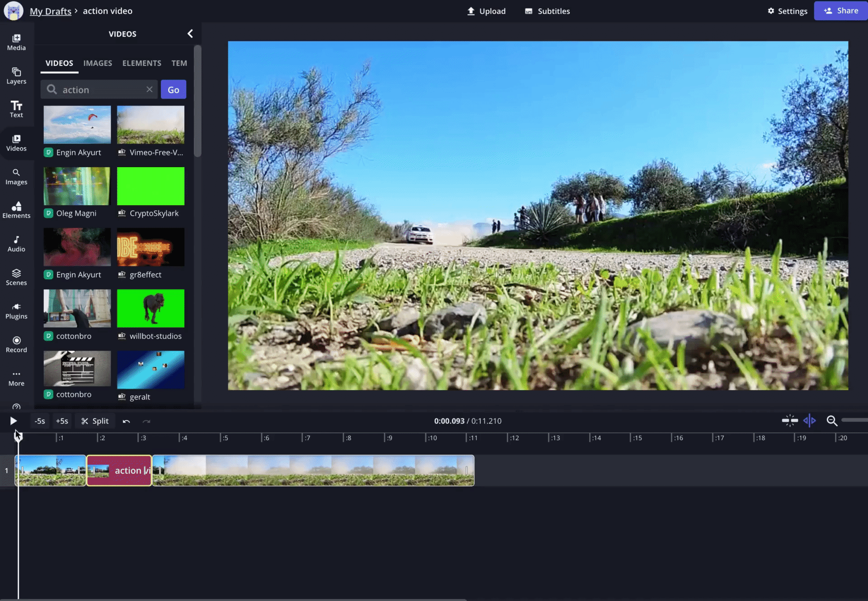This screenshot has width=868, height=601.
Task: Expand the More options in sidebar
Action: click(16, 378)
